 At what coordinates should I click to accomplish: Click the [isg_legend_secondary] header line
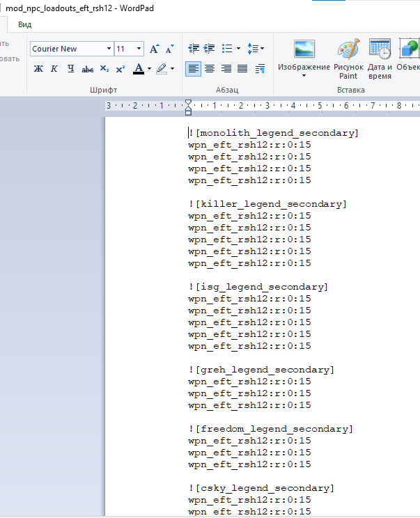click(x=258, y=287)
